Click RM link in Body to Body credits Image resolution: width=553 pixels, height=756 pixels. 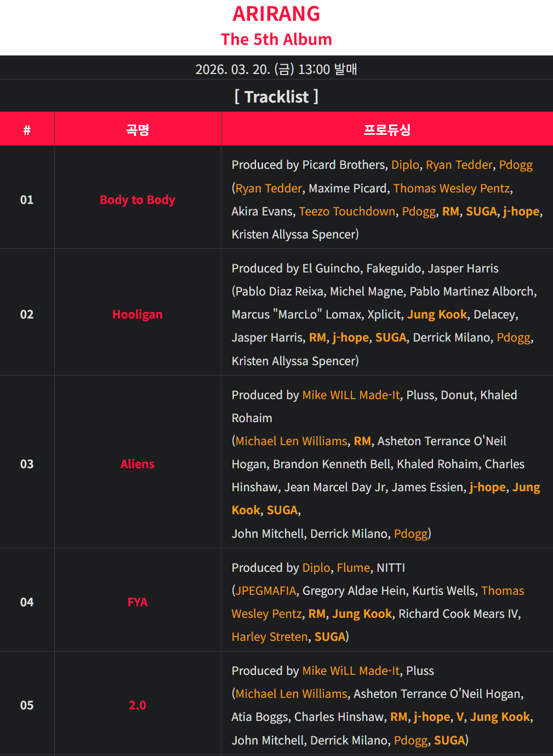tap(451, 211)
